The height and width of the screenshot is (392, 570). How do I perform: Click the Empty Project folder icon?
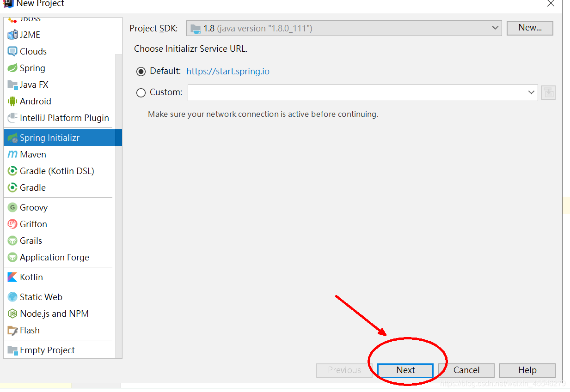(12, 350)
